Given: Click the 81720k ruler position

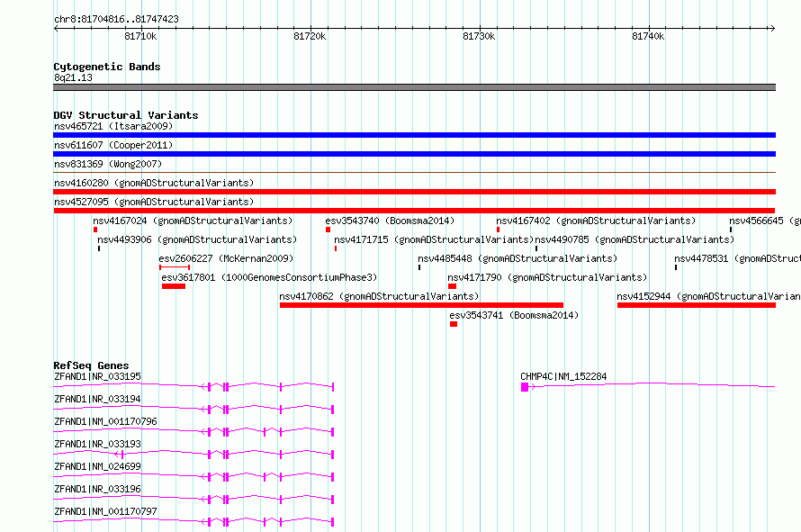Looking at the screenshot, I should [x=310, y=36].
